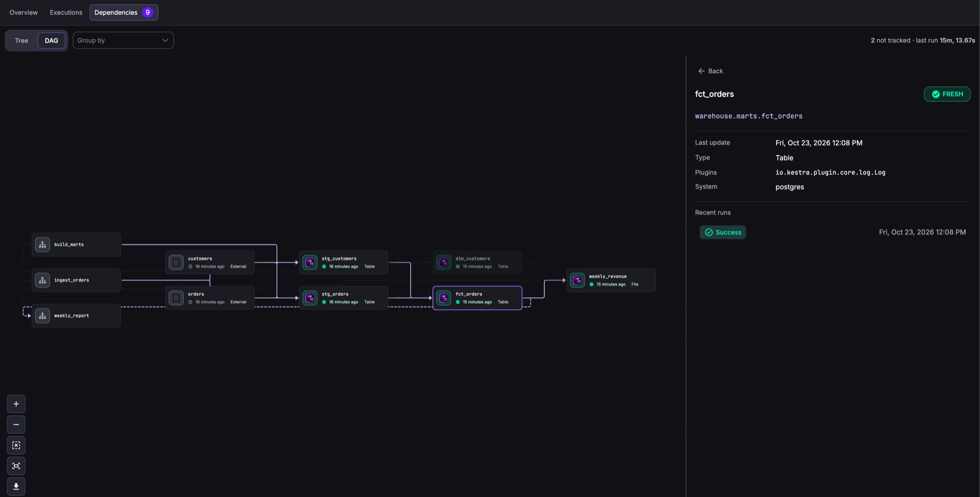Select the weekly_revenue node label

pos(608,276)
